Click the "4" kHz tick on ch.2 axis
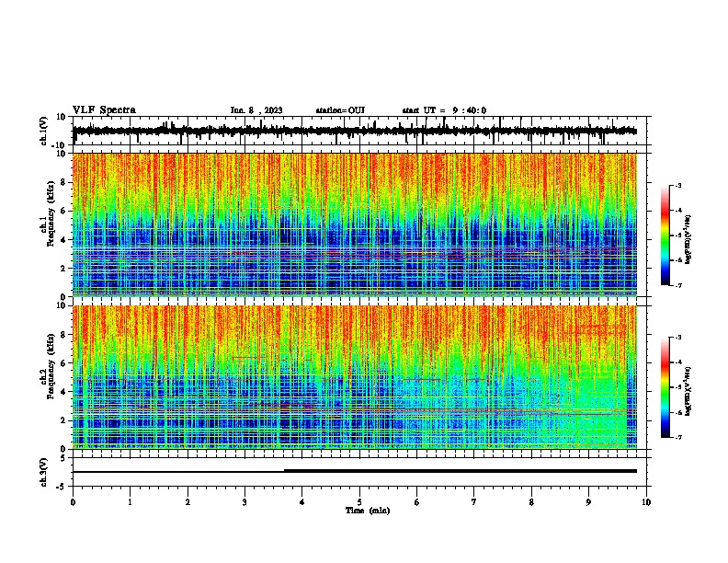 coord(64,392)
